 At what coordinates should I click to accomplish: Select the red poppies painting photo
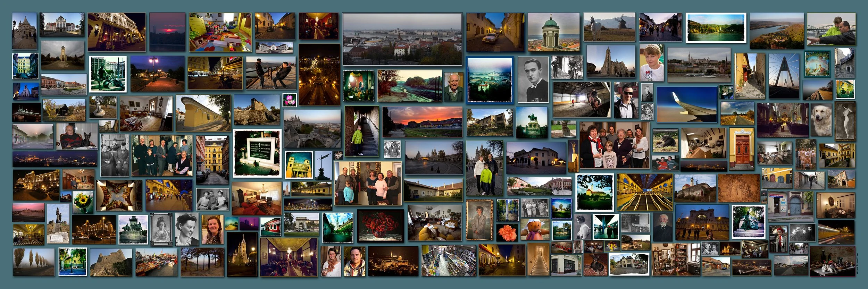tap(381, 226)
